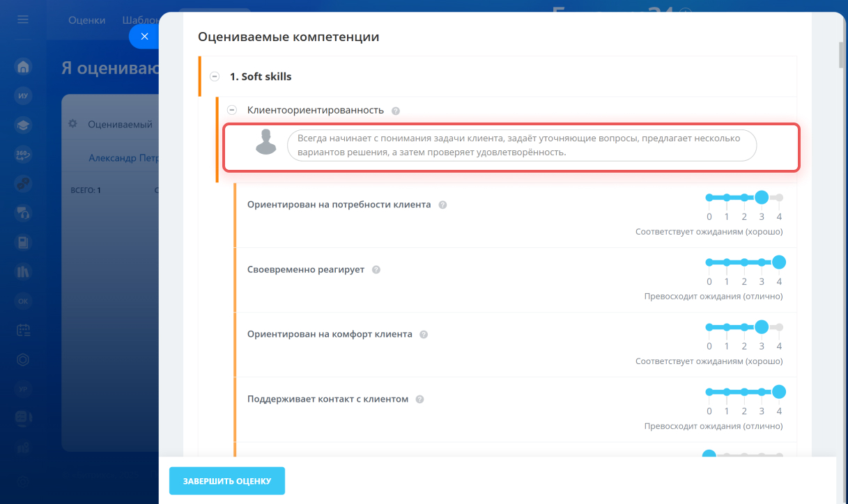
Task: Open the graduation cap section in the sidebar
Action: point(23,125)
